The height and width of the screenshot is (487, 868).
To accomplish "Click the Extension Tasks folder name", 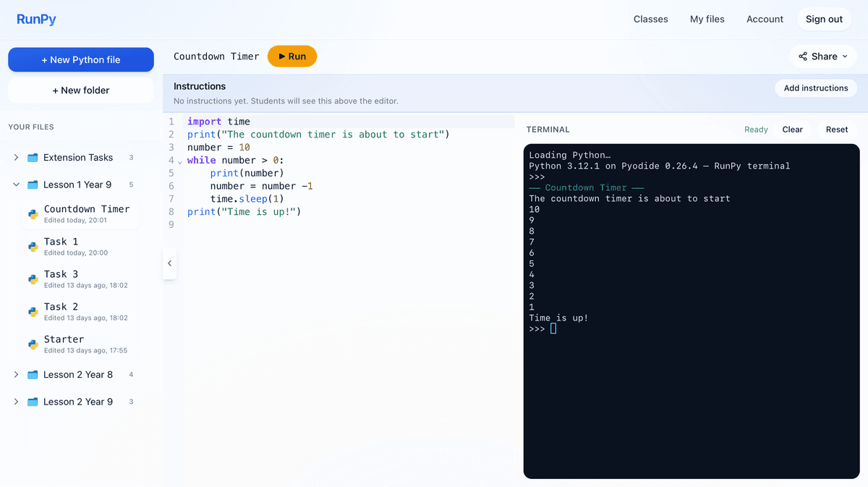I will 78,158.
